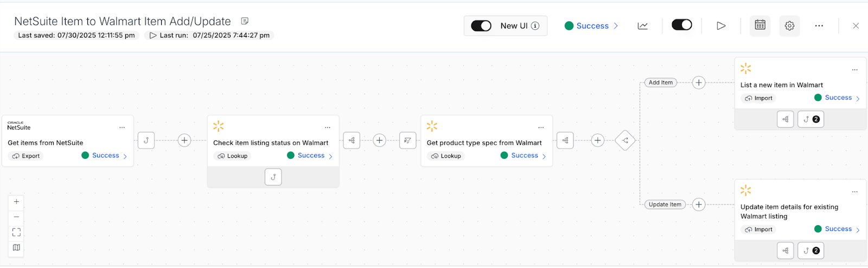Screen dimensions: 868x268
Task: Fit flow to view
Action: tap(16, 232)
